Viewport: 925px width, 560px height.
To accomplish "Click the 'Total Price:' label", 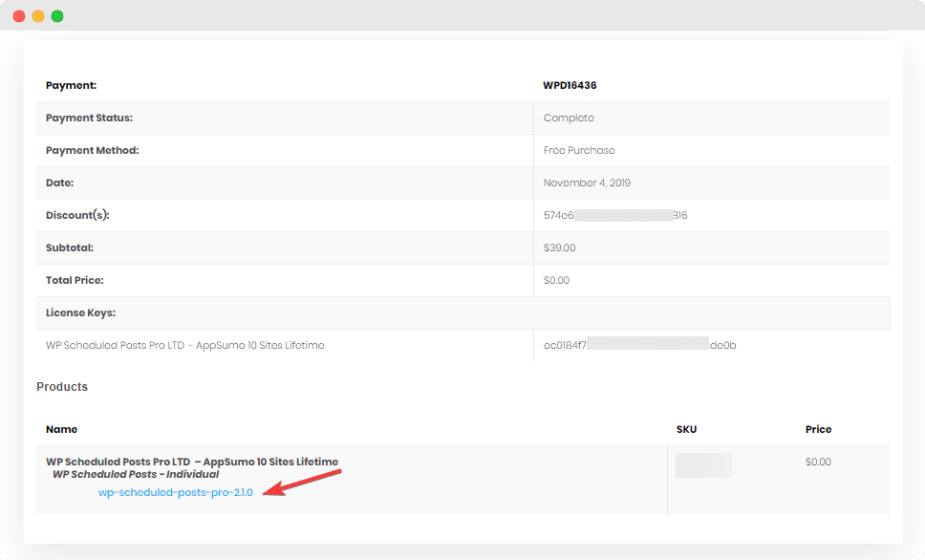I will 75,280.
